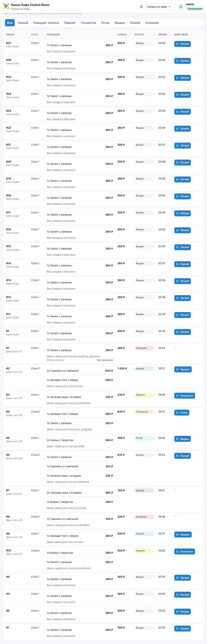Open the Городское кафе dropdown
The image size is (207, 644).
click(x=159, y=7)
